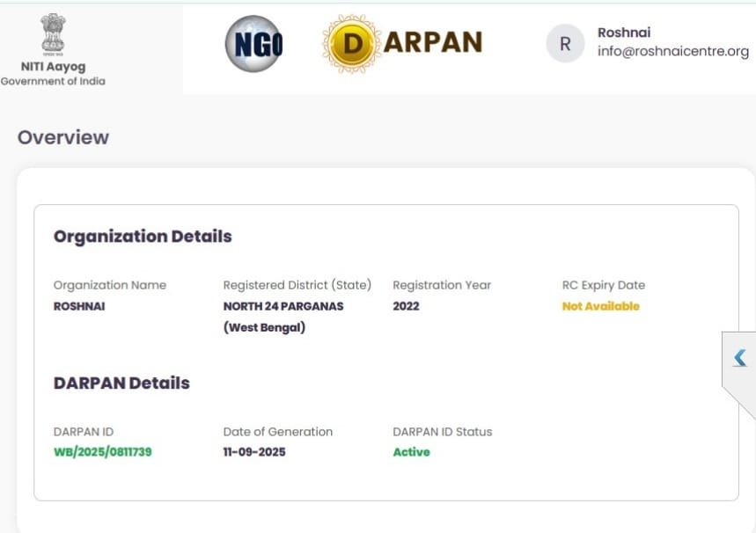Select the Overview page heading
Screen dimensions: 756x533
coord(63,137)
